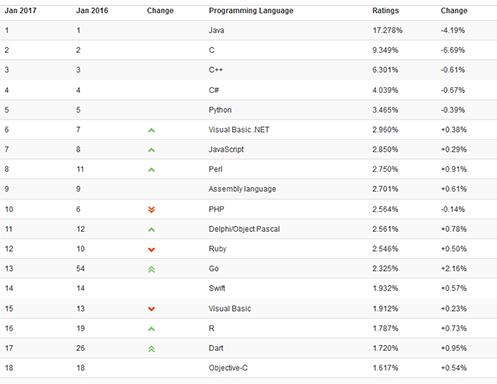Click green up arrow beside Visual Basic .NET
Image resolution: width=497 pixels, height=384 pixels.
151,130
